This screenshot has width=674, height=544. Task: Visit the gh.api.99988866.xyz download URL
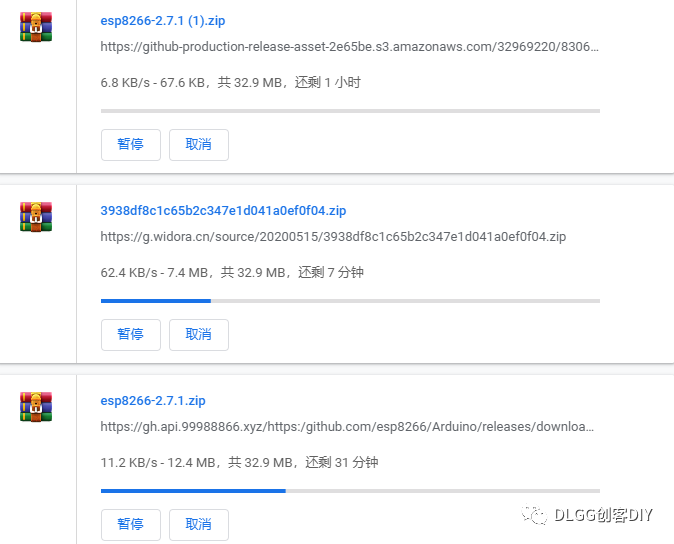(x=347, y=427)
